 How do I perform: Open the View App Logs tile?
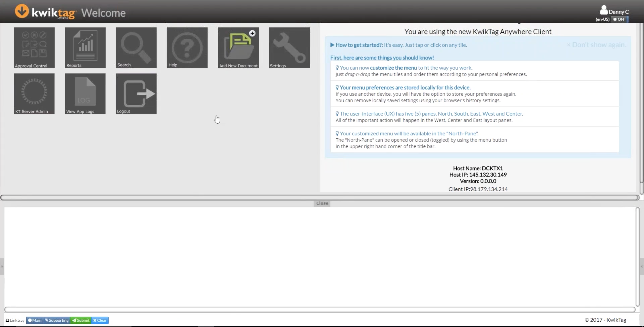click(85, 94)
